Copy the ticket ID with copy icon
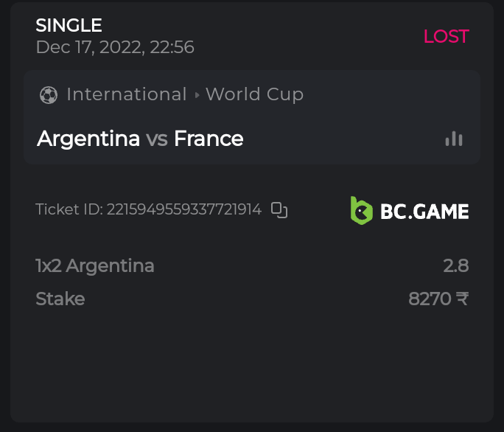This screenshot has height=432, width=504. 279,210
